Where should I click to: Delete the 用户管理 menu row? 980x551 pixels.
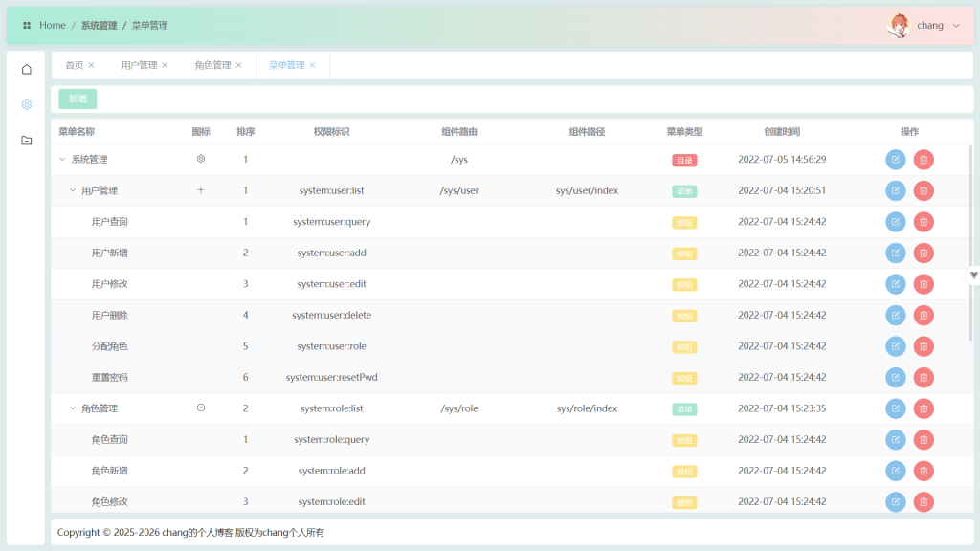tap(923, 190)
